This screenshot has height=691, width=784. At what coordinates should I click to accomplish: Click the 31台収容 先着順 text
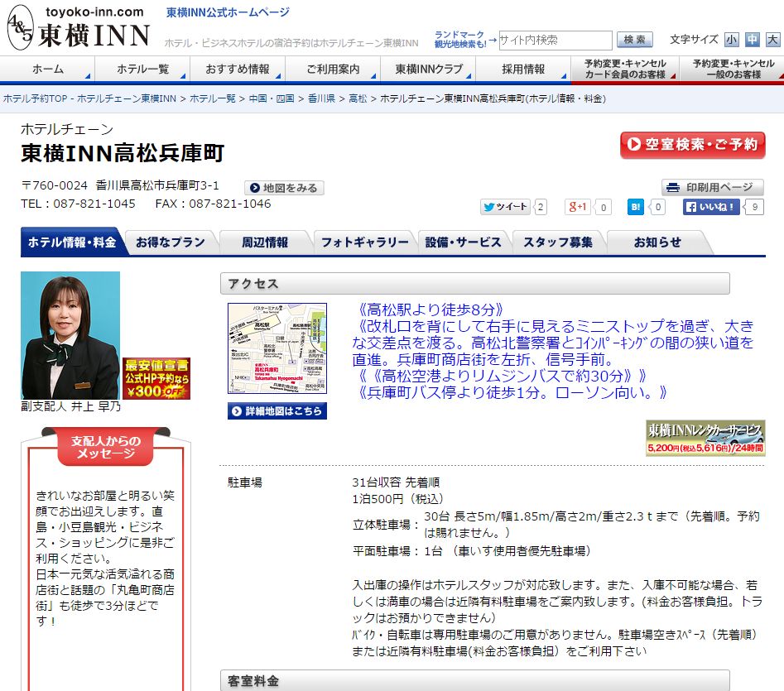tap(396, 482)
